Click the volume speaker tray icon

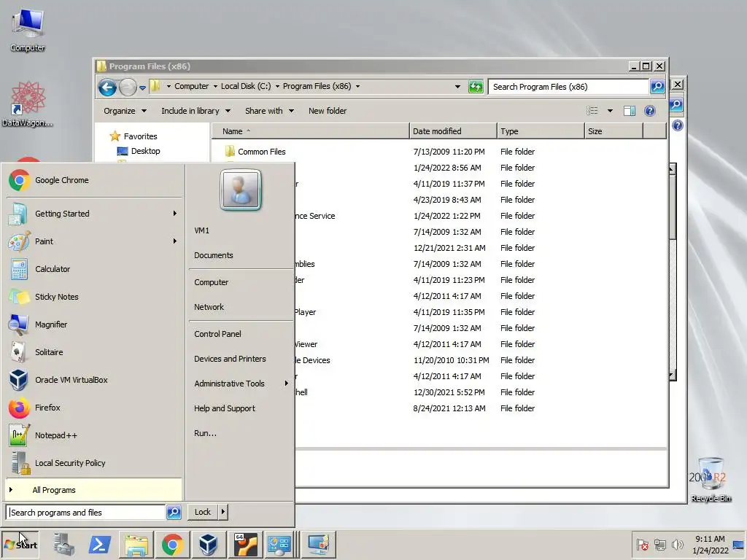point(677,544)
